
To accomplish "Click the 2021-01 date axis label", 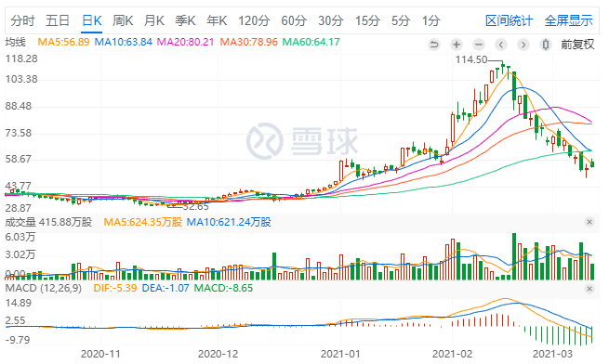I will tap(340, 354).
